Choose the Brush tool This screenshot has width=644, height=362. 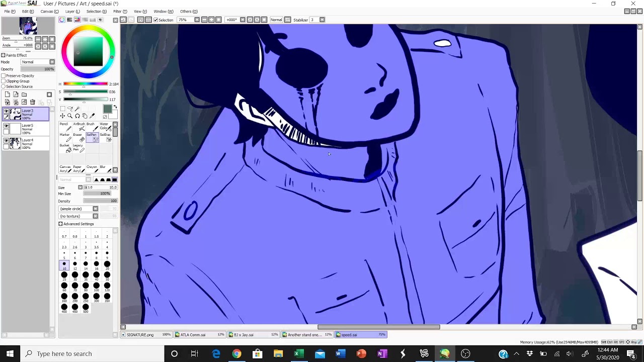[x=92, y=127]
